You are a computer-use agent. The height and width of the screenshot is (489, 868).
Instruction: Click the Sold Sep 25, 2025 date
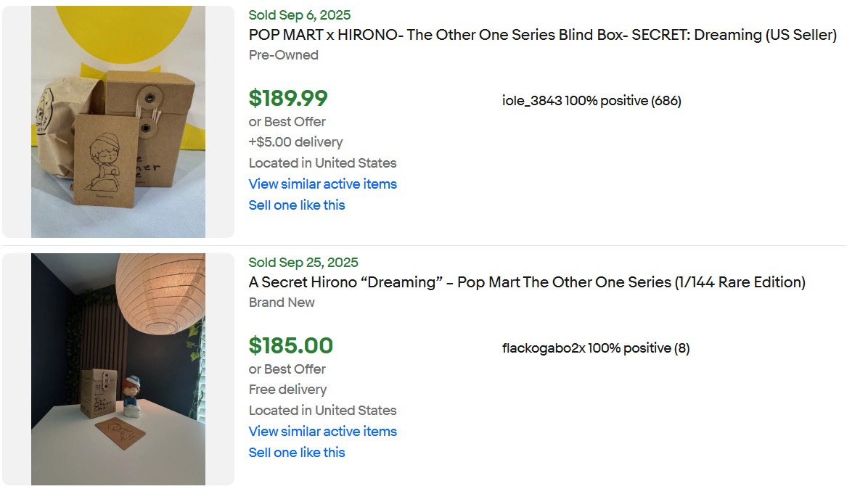[303, 263]
